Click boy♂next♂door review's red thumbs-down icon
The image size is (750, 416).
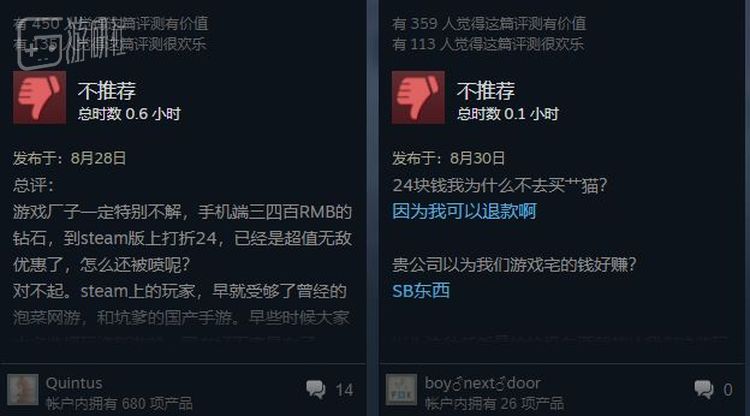coord(418,98)
